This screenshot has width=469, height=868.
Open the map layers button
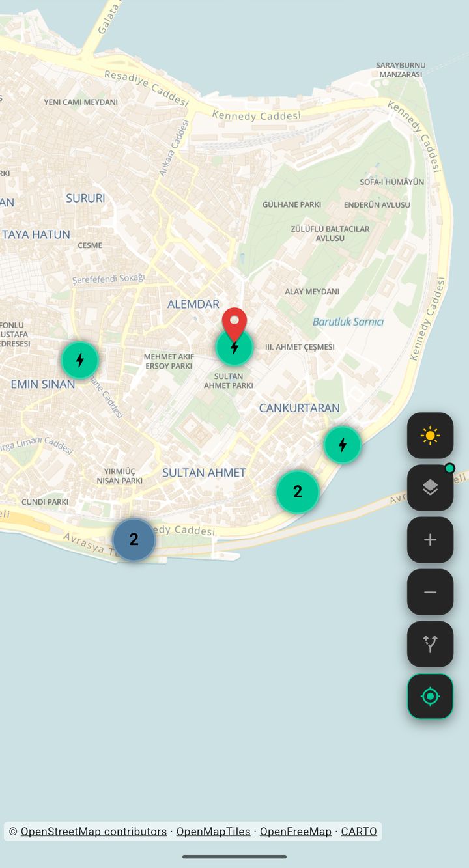[430, 488]
